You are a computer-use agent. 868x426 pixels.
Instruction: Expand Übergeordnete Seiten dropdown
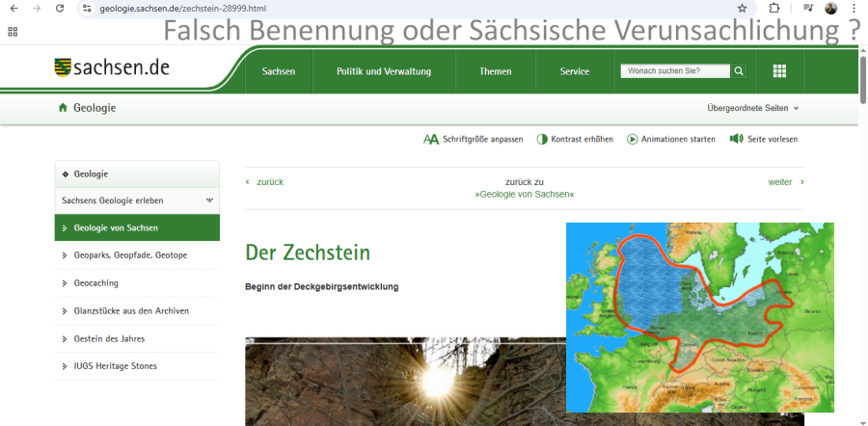click(753, 108)
